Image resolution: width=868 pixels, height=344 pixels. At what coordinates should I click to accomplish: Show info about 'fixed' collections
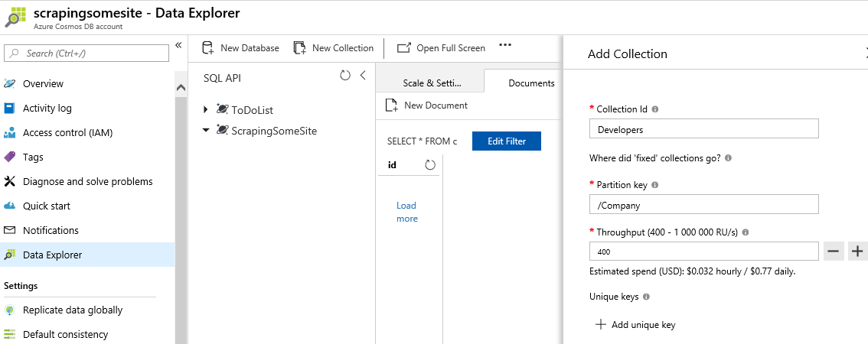[x=728, y=158]
